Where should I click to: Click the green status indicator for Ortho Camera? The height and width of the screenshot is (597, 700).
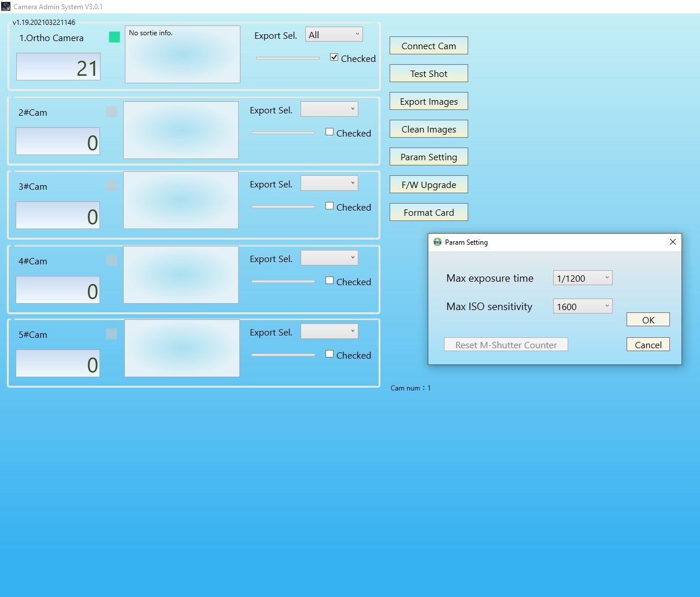coord(114,37)
